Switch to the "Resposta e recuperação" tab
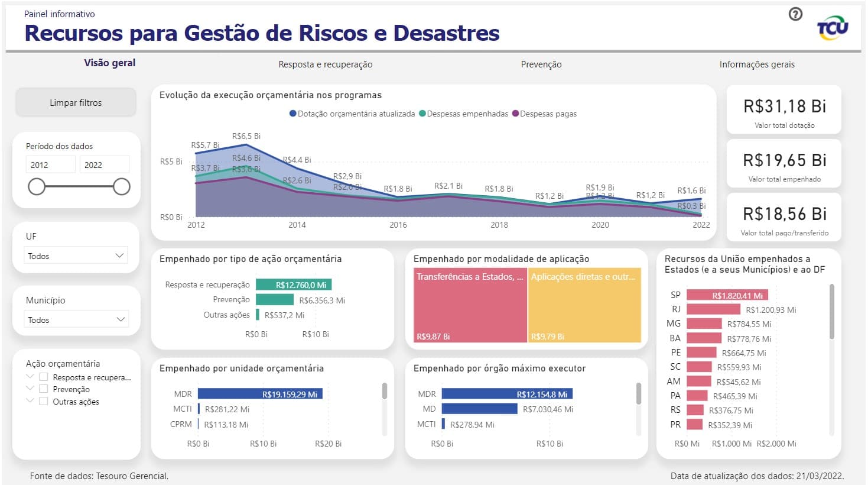Viewport: 868px width, 485px height. [326, 64]
